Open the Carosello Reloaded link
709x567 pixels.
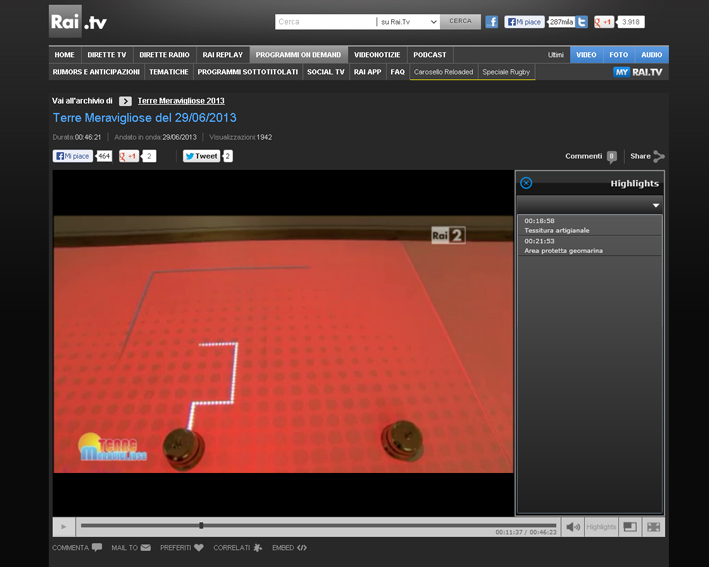[x=444, y=72]
